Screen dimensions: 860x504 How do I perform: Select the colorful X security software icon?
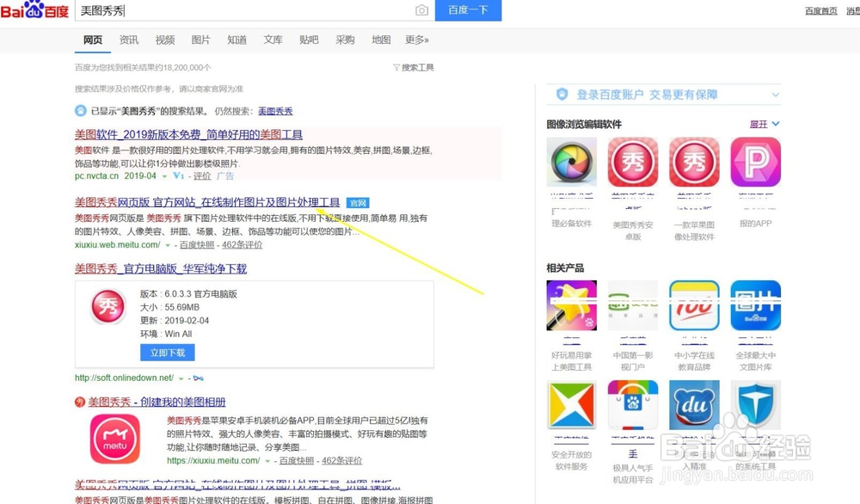571,404
